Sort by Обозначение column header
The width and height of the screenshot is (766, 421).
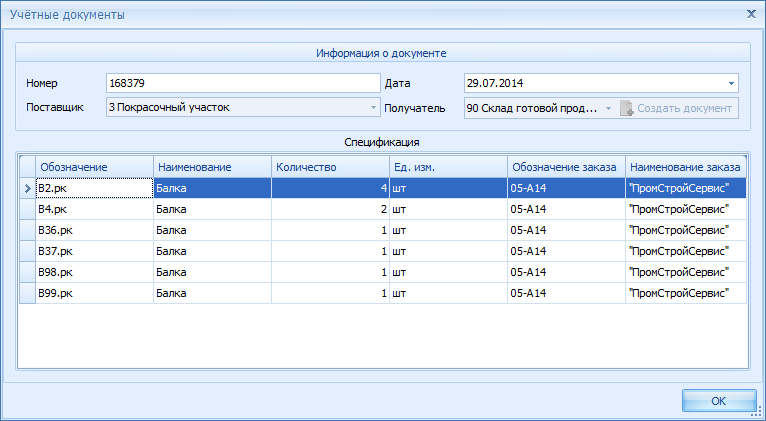click(94, 167)
